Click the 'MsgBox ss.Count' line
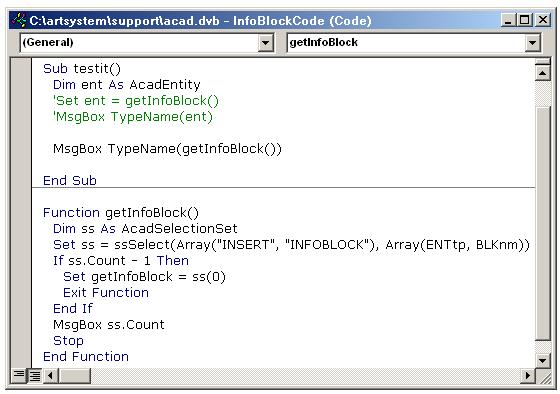560x394 pixels. 109,325
